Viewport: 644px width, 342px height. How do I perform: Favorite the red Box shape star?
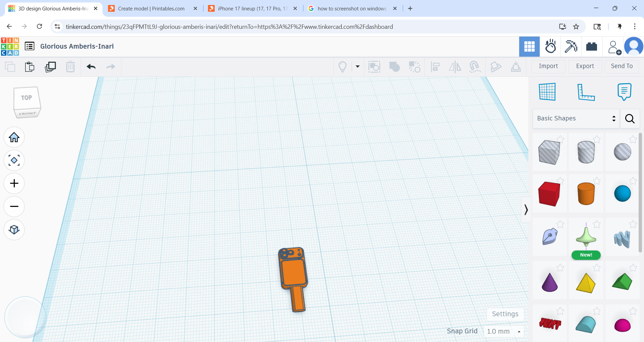pyautogui.click(x=560, y=181)
